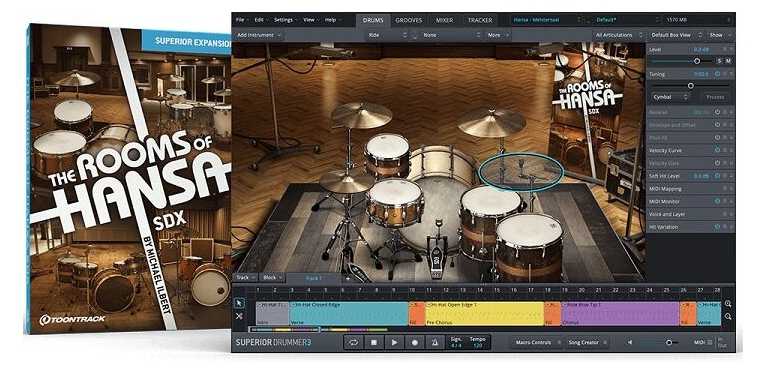Expand the MIDI Mapping section
This screenshot has height=369, width=759.
(690, 189)
